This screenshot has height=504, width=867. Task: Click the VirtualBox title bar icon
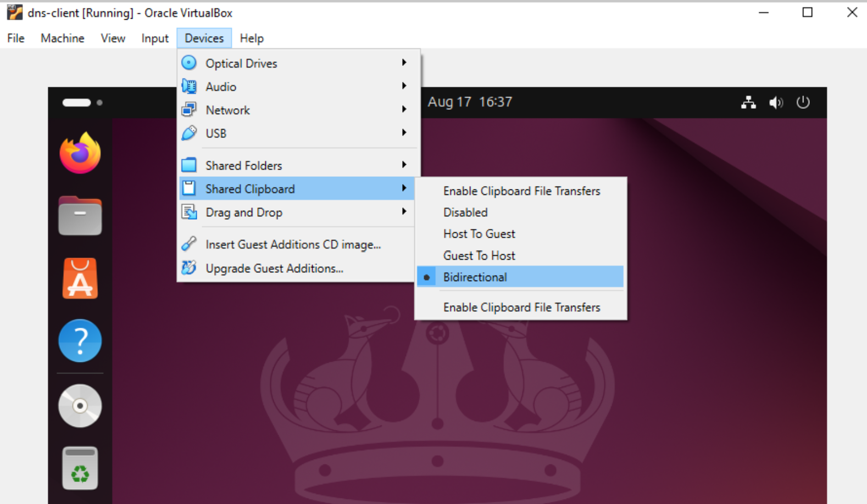click(14, 12)
